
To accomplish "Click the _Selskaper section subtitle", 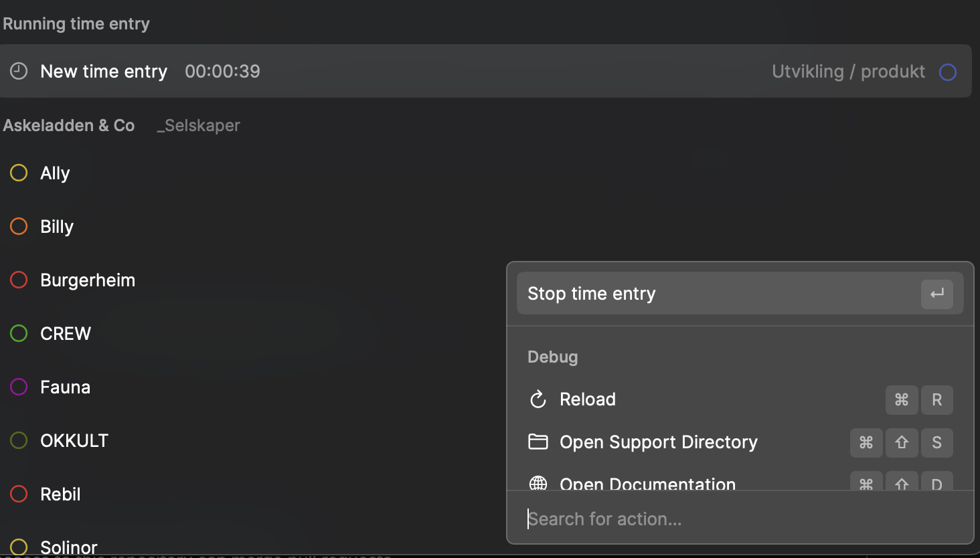I will point(198,125).
